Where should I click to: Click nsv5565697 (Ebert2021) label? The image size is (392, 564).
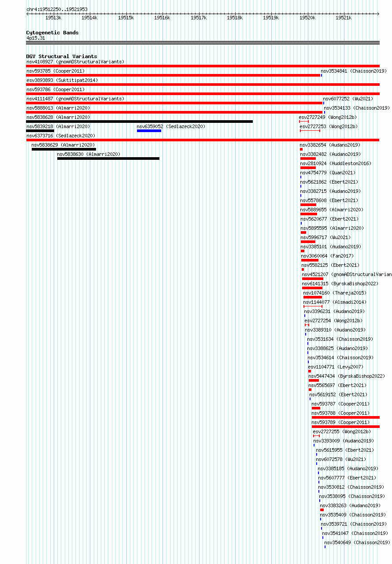coord(337,385)
